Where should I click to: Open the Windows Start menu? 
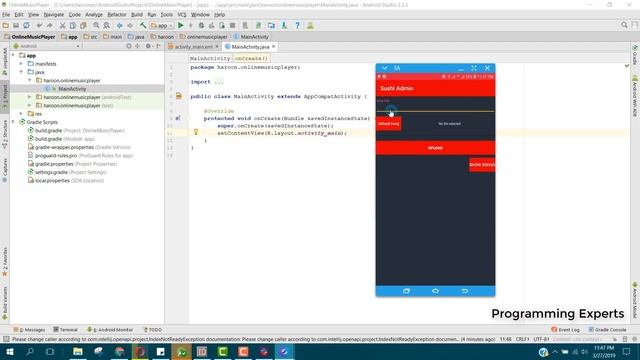click(x=9, y=351)
